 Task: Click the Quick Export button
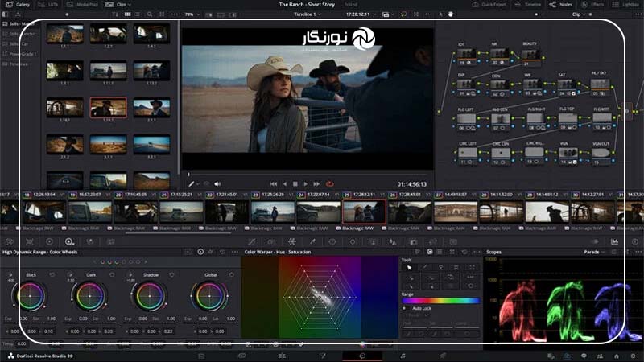click(x=489, y=5)
